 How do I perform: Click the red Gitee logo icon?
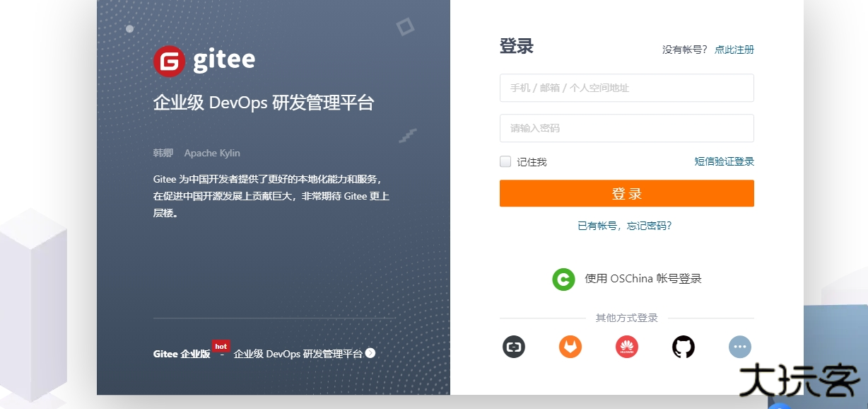pyautogui.click(x=169, y=61)
